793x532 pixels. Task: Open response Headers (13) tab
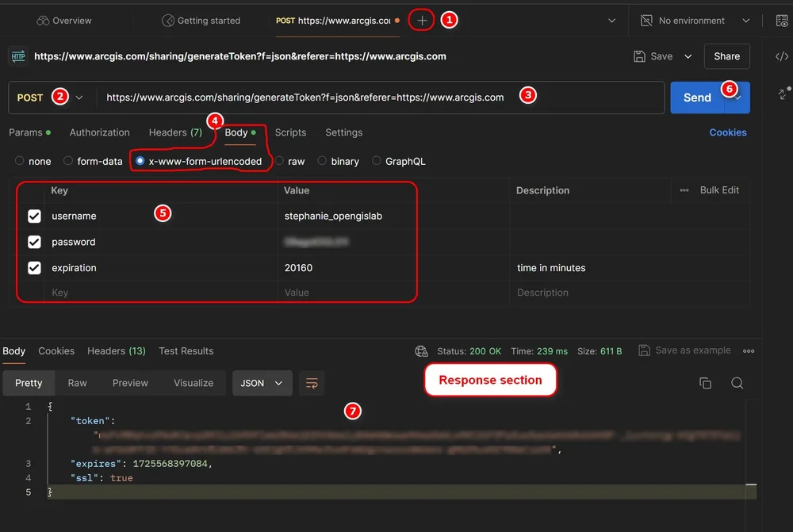[x=117, y=351]
